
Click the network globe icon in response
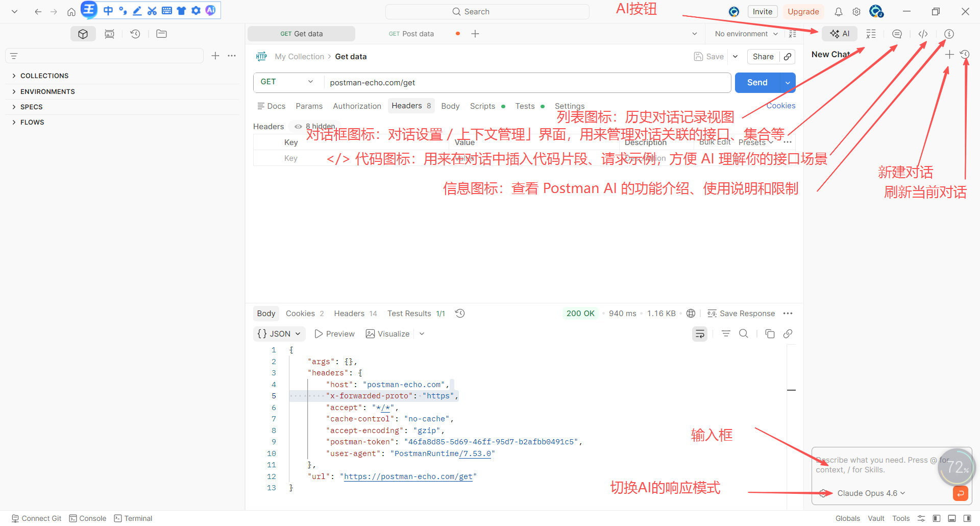tap(691, 314)
